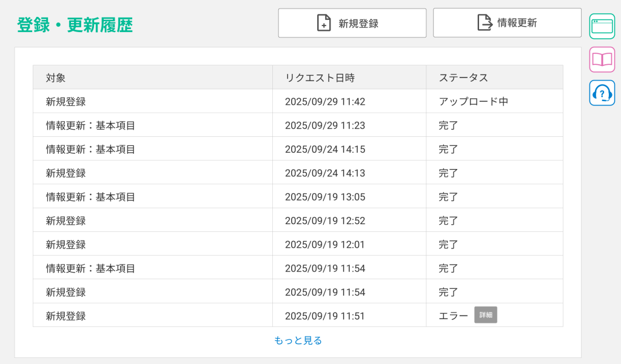Click the date 2025/09/19 12:52

(325, 221)
